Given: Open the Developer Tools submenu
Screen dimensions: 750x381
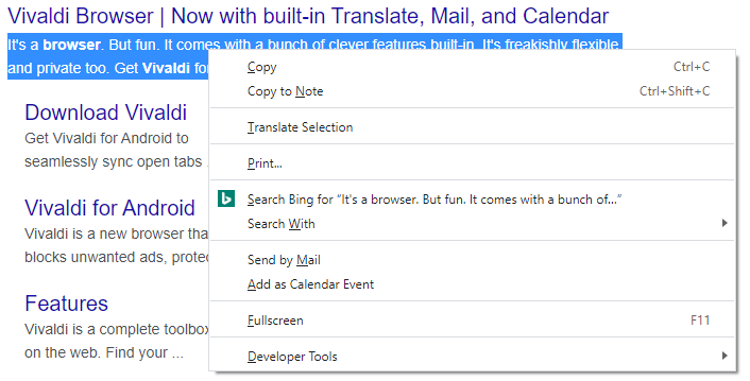Looking at the screenshot, I should (x=472, y=357).
